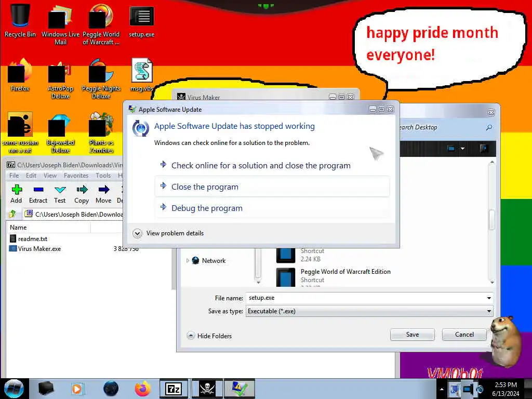
Task: Click the change view icon in save dialog
Action: 451,148
